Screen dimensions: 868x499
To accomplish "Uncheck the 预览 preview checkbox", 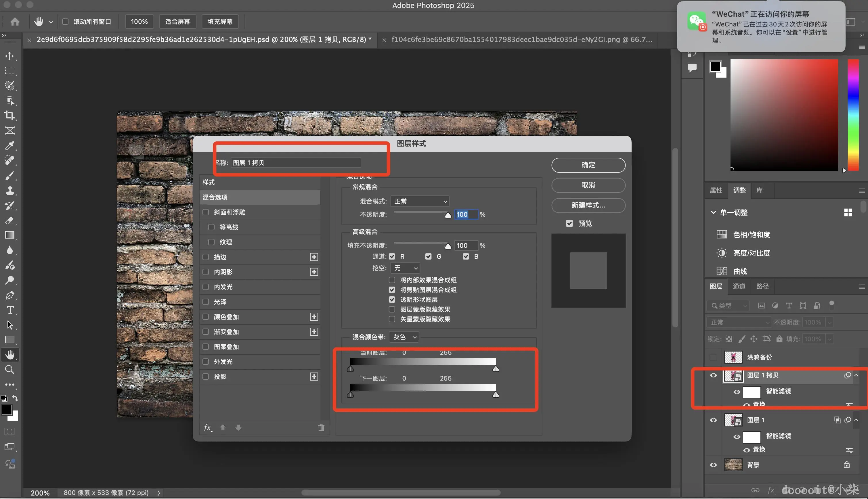I will 569,223.
